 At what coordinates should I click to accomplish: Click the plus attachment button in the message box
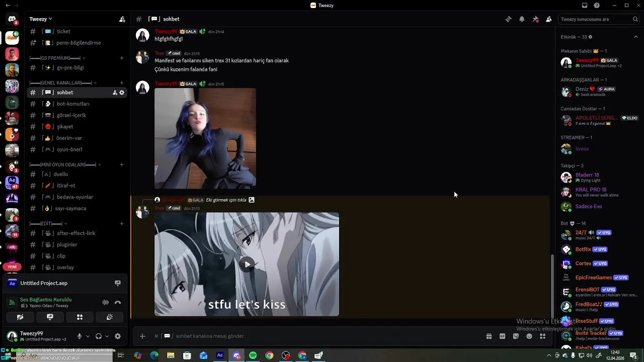point(142,336)
